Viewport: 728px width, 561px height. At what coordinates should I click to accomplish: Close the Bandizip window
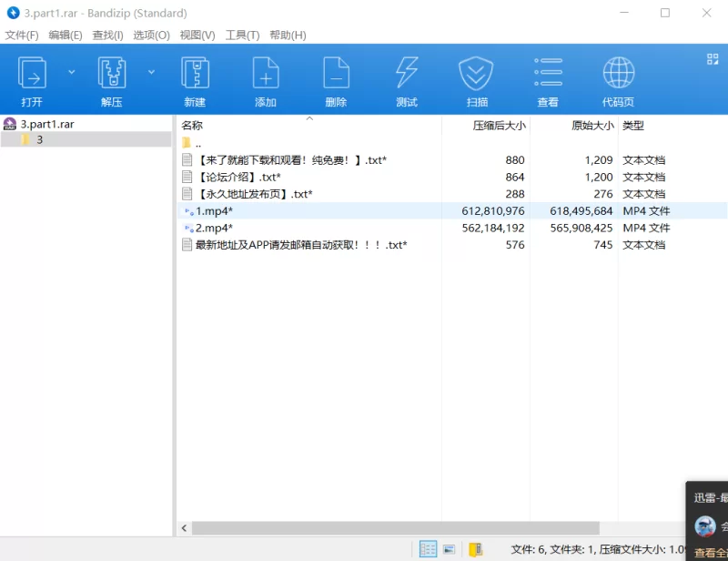tap(707, 13)
